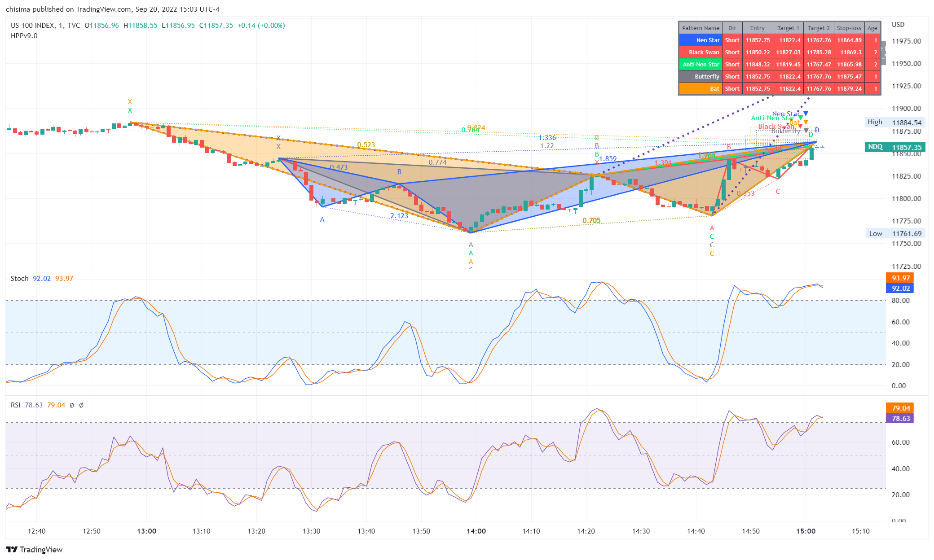Click the blue Stoch 92.02 value tag
This screenshot has width=934, height=560.
(900, 289)
